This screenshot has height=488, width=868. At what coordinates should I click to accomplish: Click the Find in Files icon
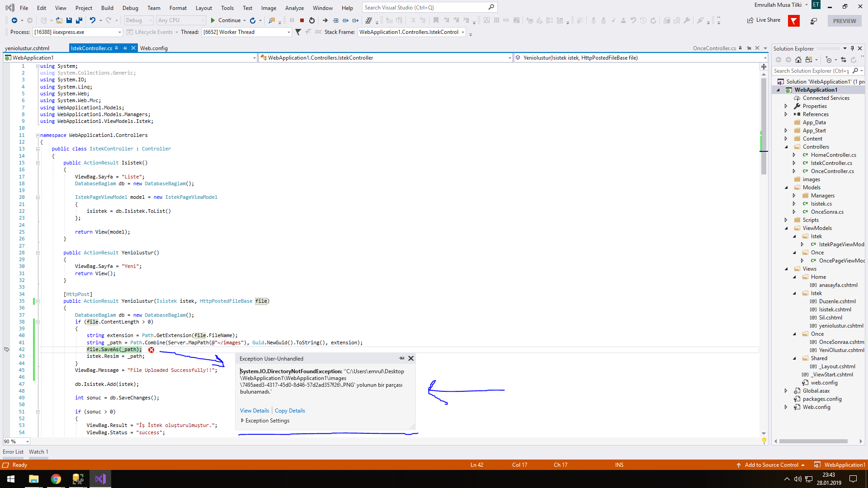[272, 20]
